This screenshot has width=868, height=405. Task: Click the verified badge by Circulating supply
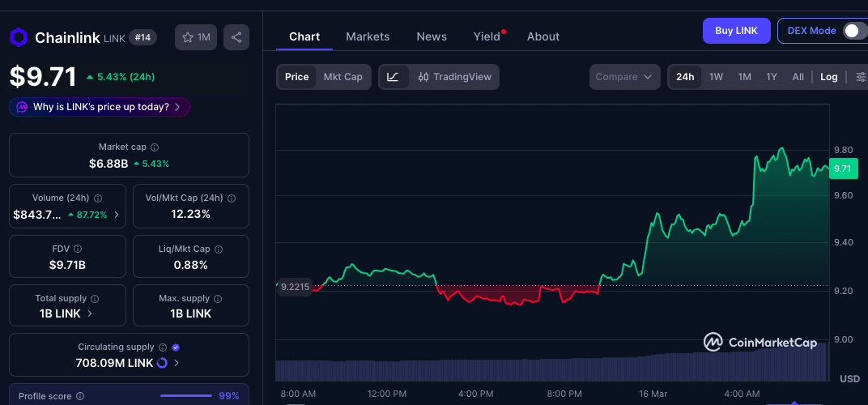click(176, 347)
